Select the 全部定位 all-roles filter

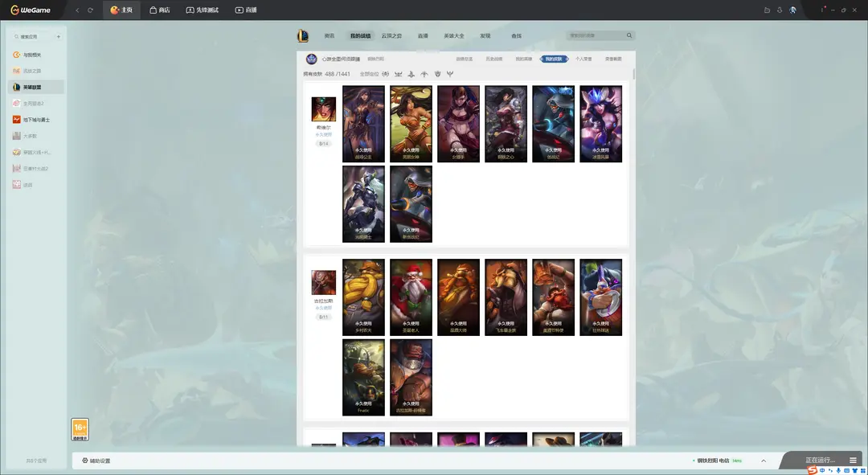pos(369,74)
